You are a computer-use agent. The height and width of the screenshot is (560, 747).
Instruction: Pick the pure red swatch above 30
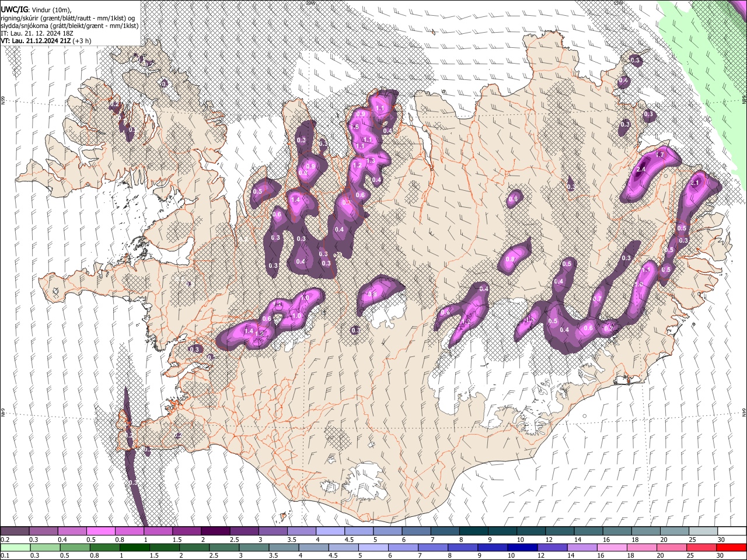732,547
